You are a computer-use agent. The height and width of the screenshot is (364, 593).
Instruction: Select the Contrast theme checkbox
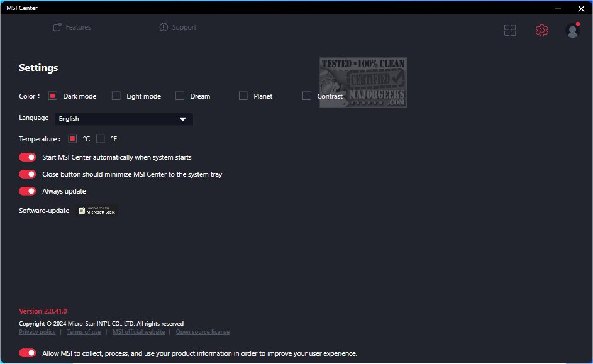tap(307, 96)
